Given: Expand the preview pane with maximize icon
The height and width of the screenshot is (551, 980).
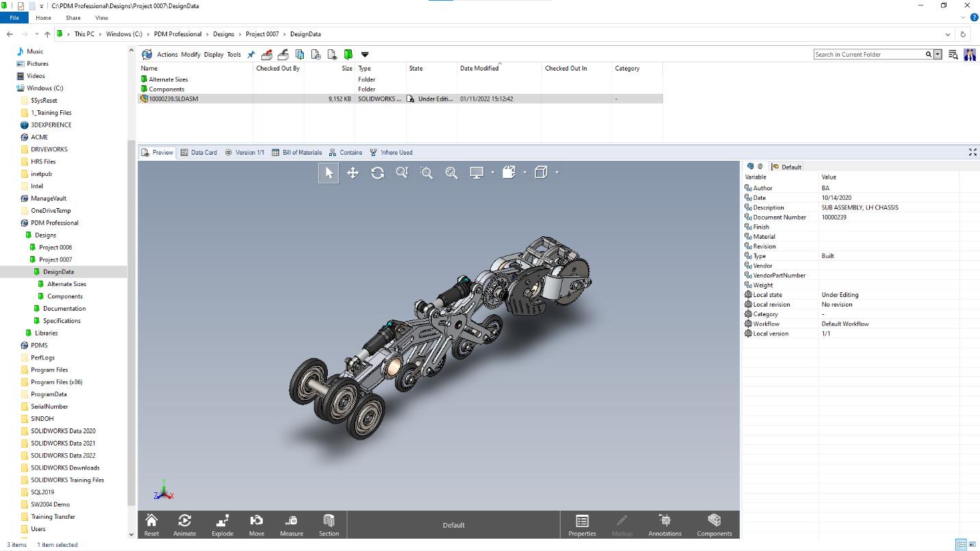Looking at the screenshot, I should pyautogui.click(x=972, y=153).
